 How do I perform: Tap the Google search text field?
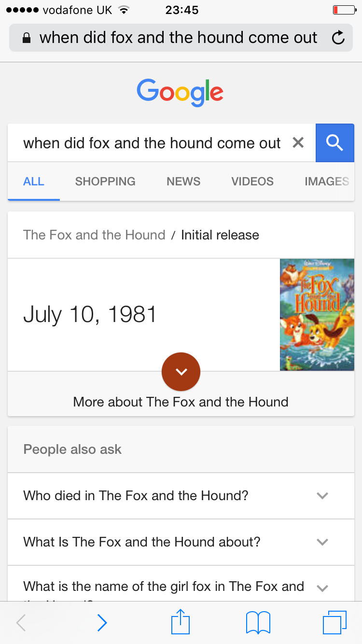tap(152, 143)
